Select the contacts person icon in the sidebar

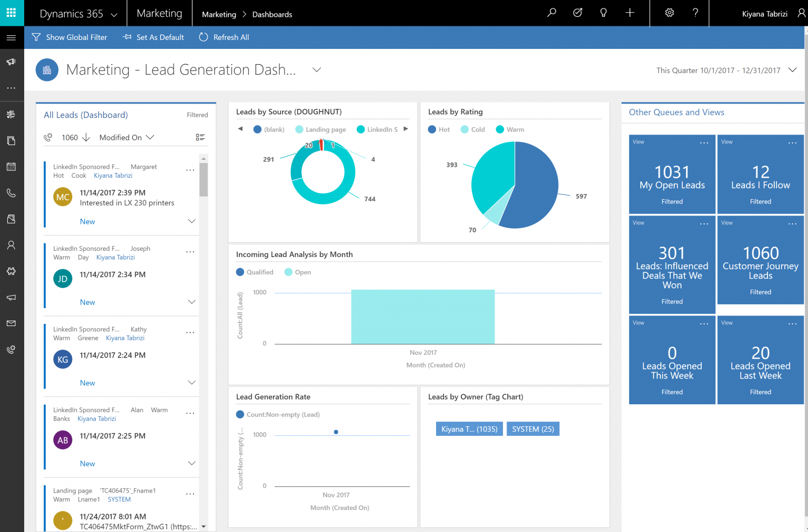[11, 244]
